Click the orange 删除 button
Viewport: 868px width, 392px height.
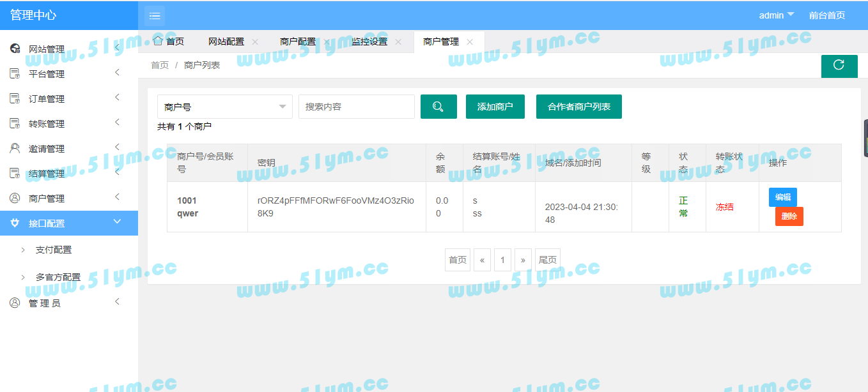pos(789,216)
